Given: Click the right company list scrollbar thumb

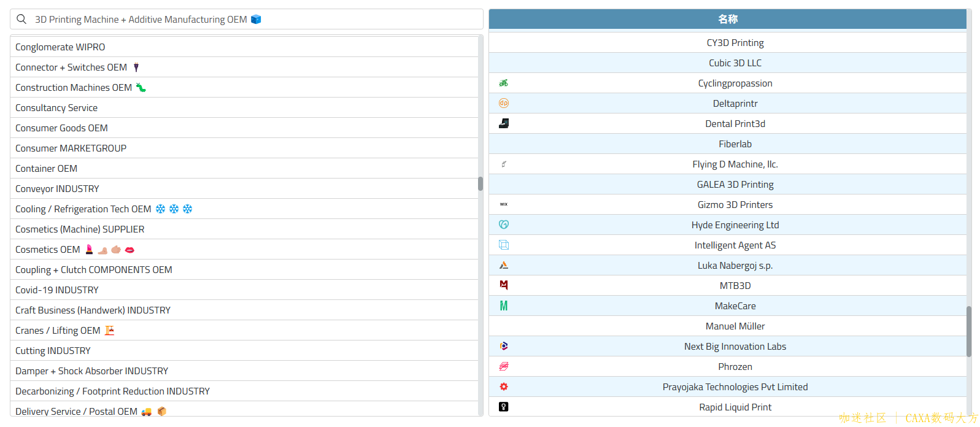Looking at the screenshot, I should click(x=969, y=331).
